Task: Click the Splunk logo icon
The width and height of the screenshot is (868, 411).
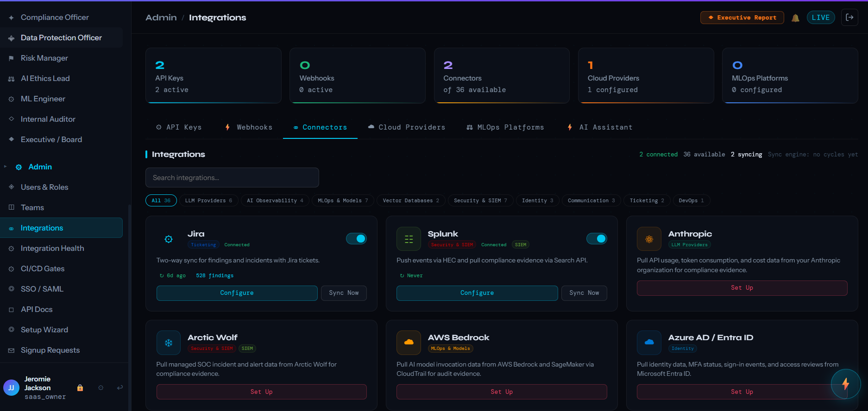Action: pyautogui.click(x=409, y=239)
